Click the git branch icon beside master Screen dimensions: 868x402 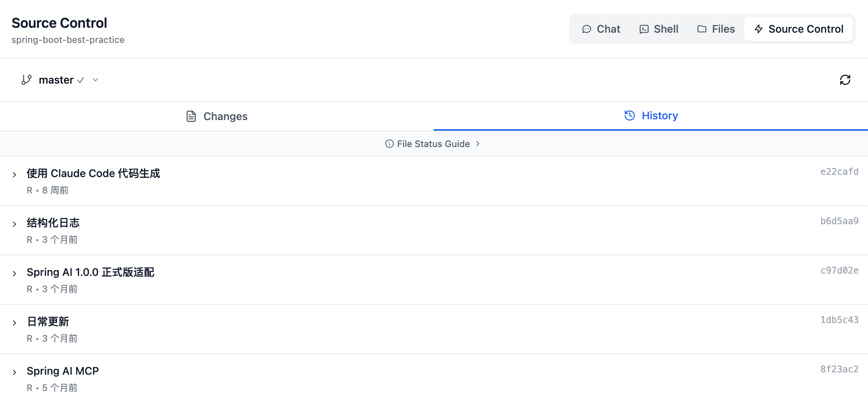tap(26, 80)
